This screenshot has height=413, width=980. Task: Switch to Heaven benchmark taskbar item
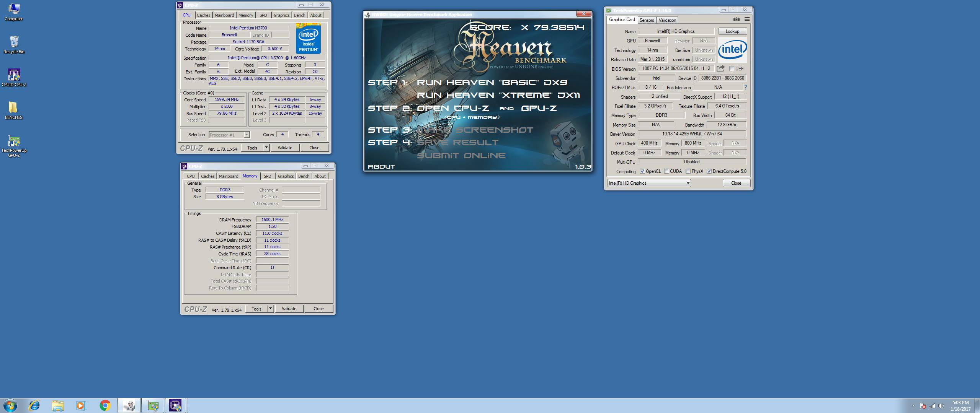point(129,405)
